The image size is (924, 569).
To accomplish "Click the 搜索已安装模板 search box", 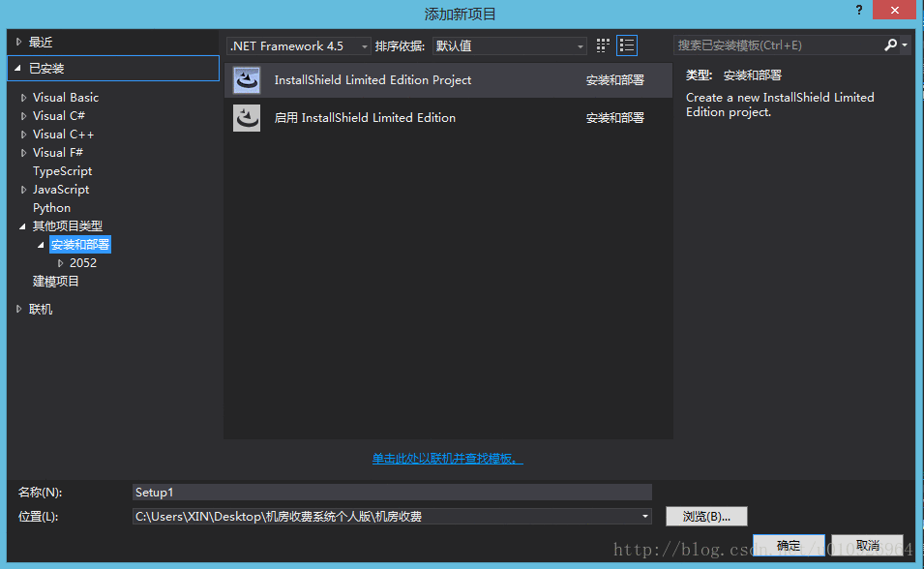I will (778, 45).
